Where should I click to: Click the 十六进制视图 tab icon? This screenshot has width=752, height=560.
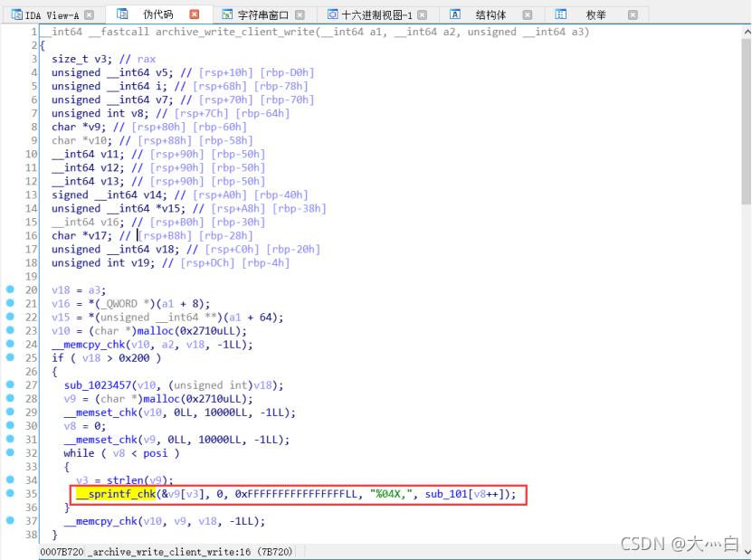pos(332,14)
